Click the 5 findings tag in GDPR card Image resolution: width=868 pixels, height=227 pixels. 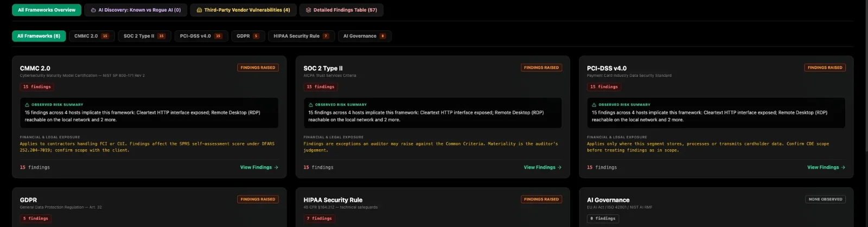point(36,218)
